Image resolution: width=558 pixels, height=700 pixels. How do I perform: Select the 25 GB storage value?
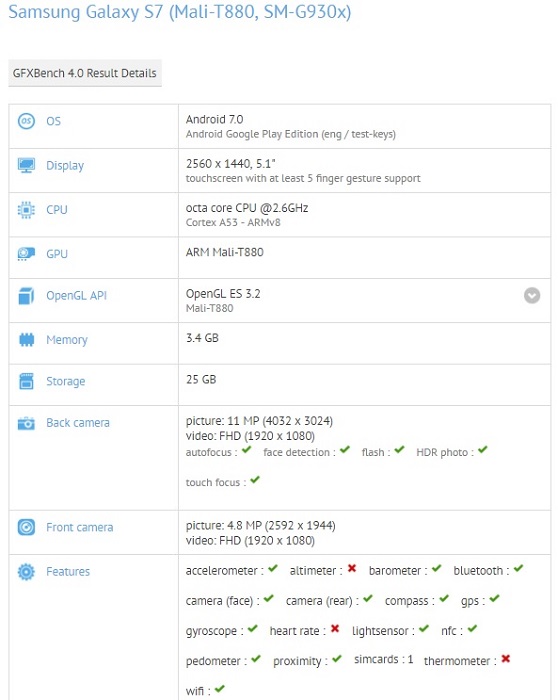coord(201,379)
